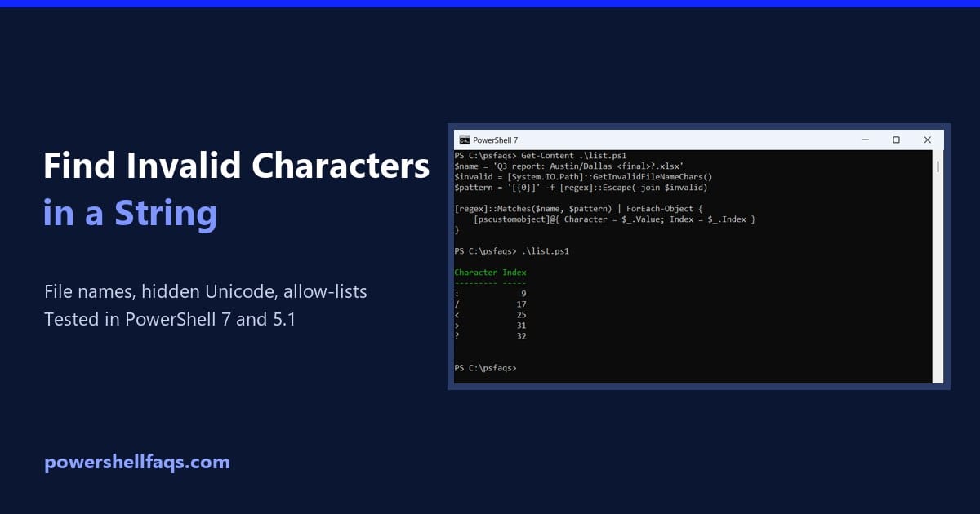Click 'File names, hidden Unicode, allow-lists' text
This screenshot has width=980, height=514.
206,291
